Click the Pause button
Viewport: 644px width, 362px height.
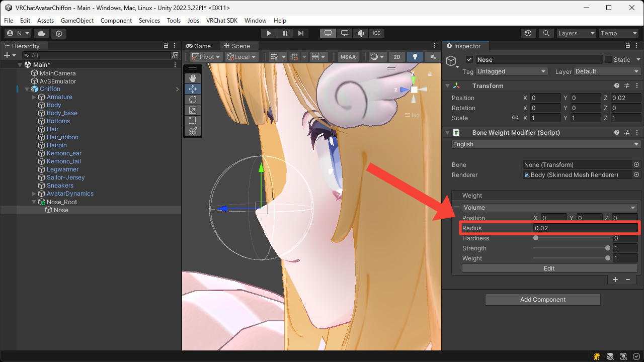point(285,33)
